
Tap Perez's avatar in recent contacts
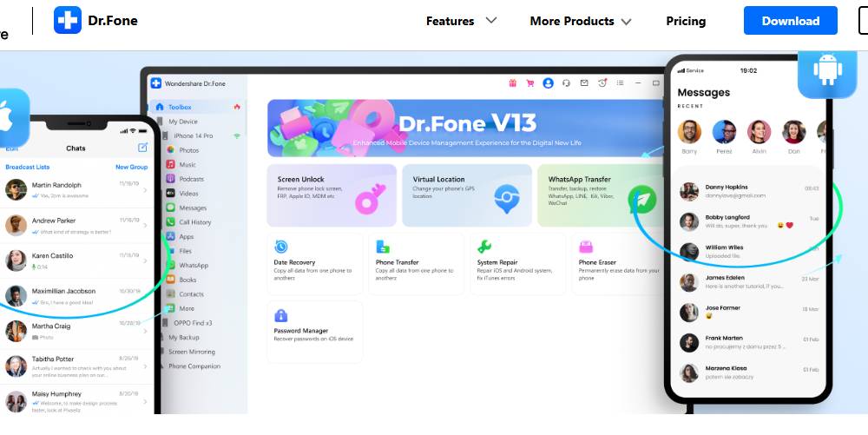coord(724,132)
